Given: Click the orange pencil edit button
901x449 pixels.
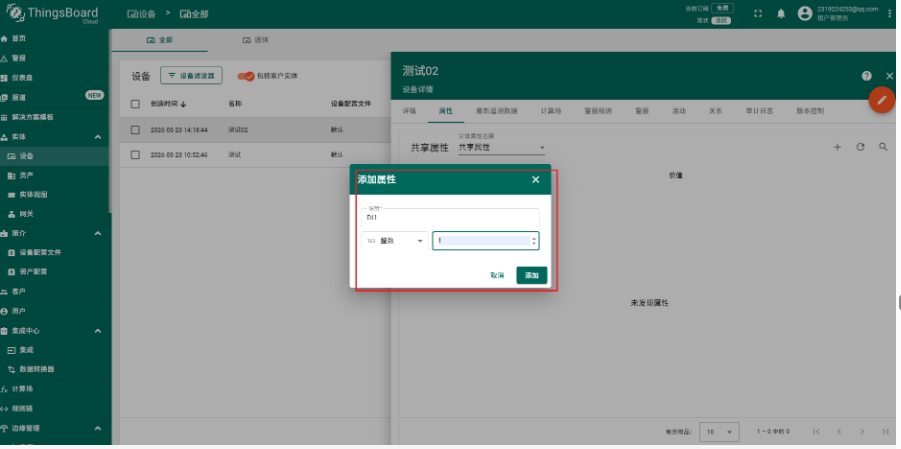Looking at the screenshot, I should coord(881,100).
